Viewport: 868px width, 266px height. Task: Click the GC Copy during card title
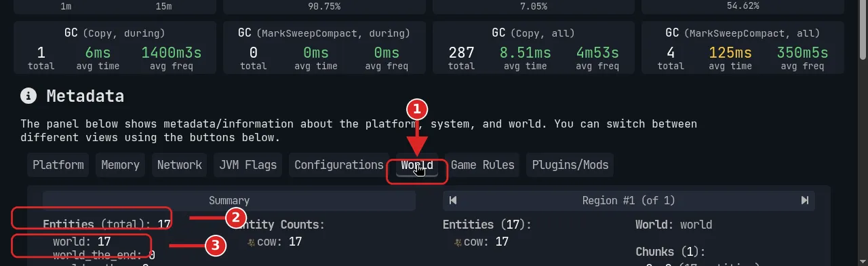(115, 33)
